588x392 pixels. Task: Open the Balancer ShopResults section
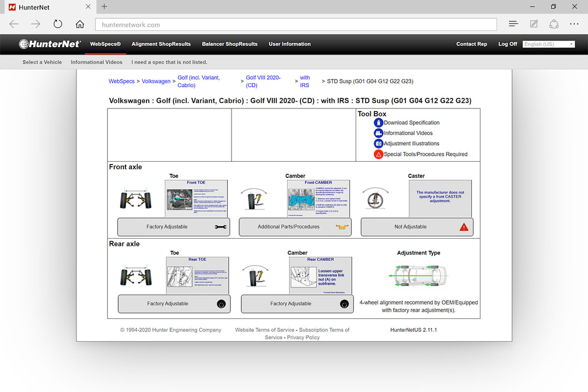[x=229, y=44]
